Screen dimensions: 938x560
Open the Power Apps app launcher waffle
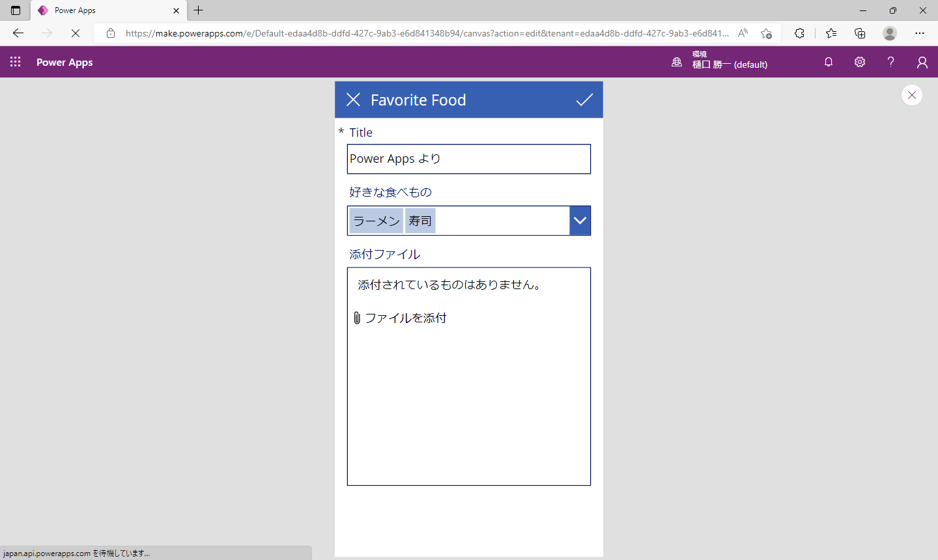(16, 62)
